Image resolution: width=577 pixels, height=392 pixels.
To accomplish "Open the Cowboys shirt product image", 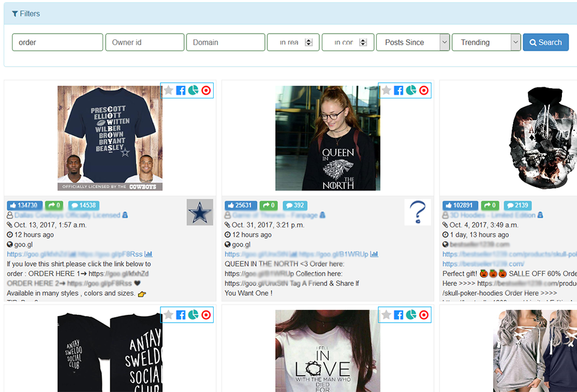I will point(110,138).
